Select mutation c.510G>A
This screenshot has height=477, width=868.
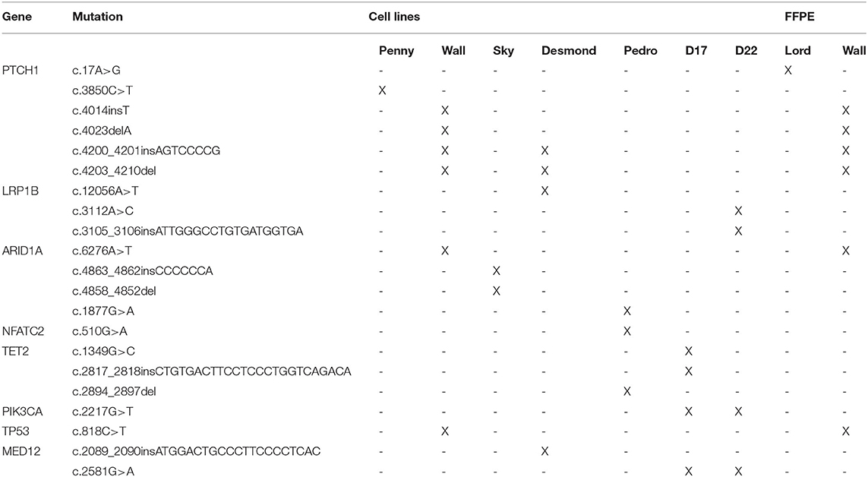(99, 331)
